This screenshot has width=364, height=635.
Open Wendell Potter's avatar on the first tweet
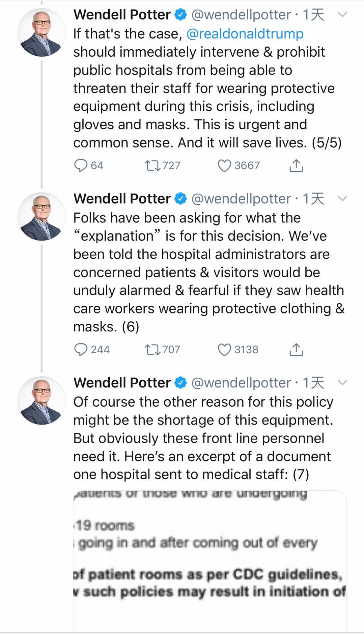[x=41, y=32]
